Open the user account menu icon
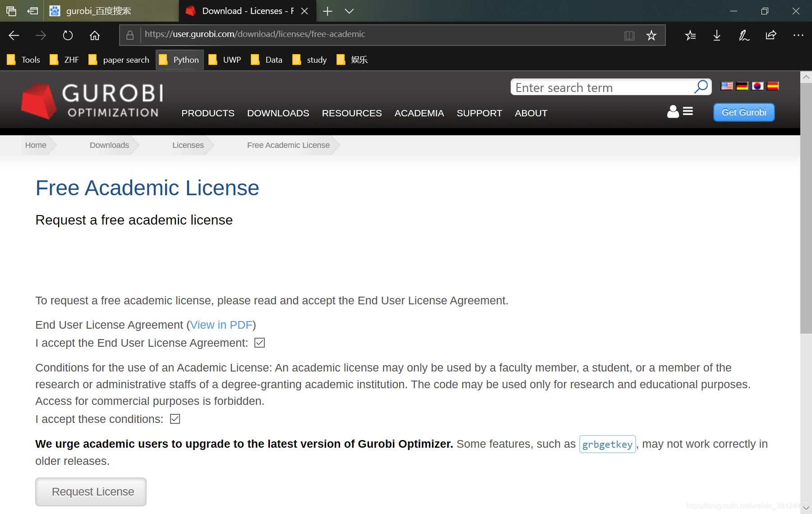 (680, 111)
